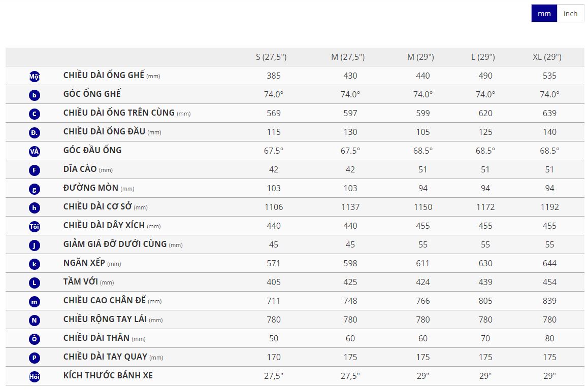Click the CHIỀU RỘNG TAY LÁI row label
This screenshot has width=588, height=390.
click(105, 320)
